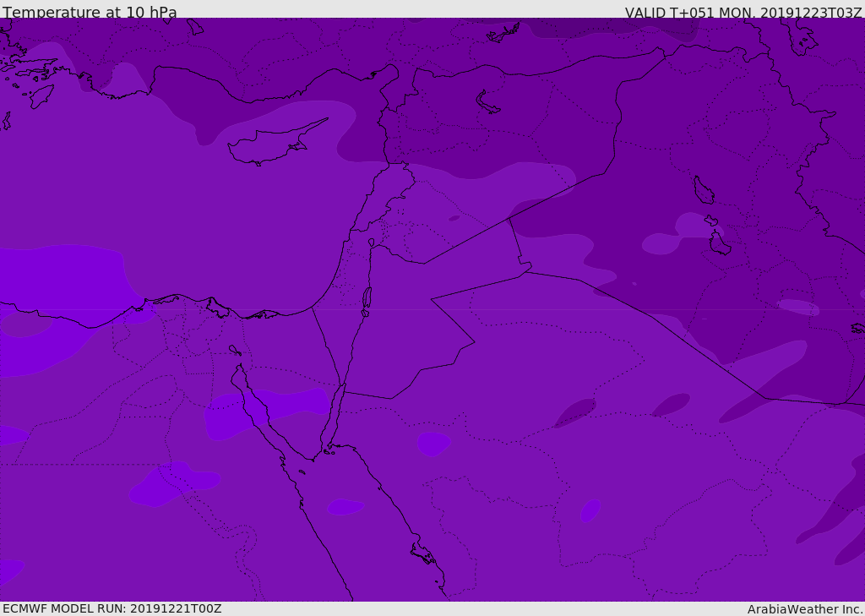The image size is (865, 616).
Task: Click the 'ECMWF MODEL RUN: 20191221T00Z' label
Action: click(x=112, y=608)
